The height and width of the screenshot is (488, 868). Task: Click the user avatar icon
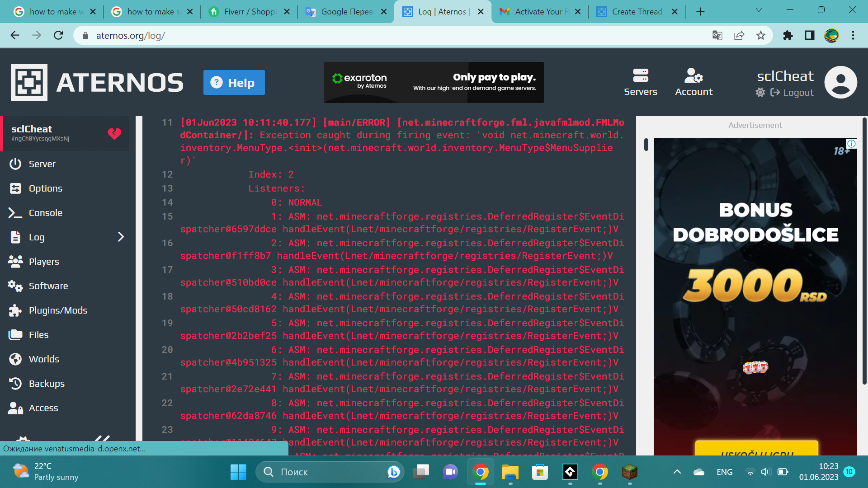841,82
